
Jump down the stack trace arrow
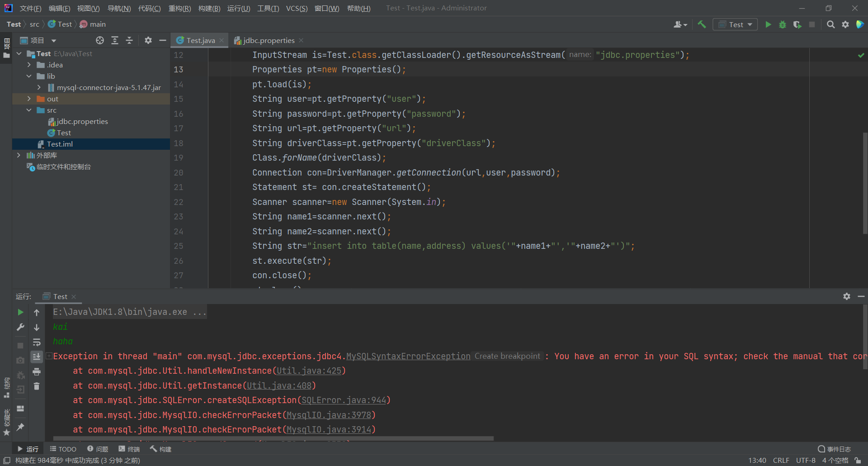(x=37, y=327)
